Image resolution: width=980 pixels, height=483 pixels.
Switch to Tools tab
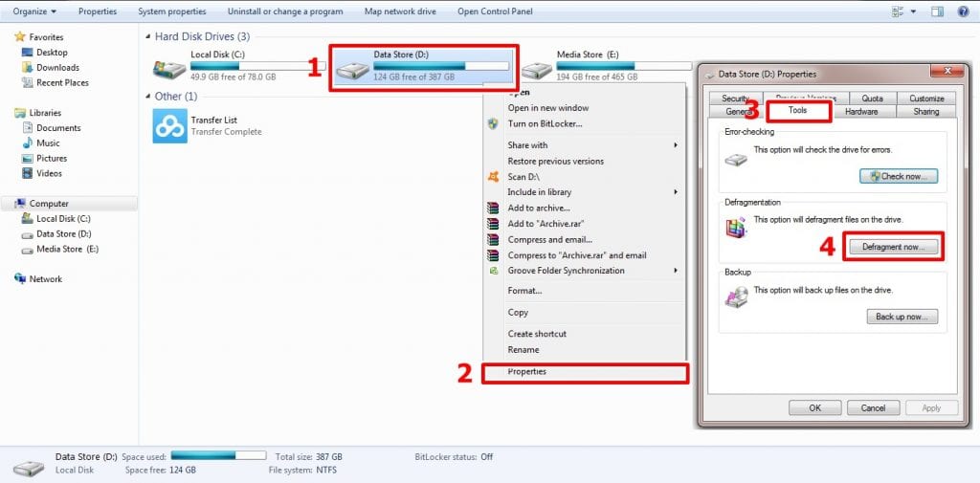point(797,110)
